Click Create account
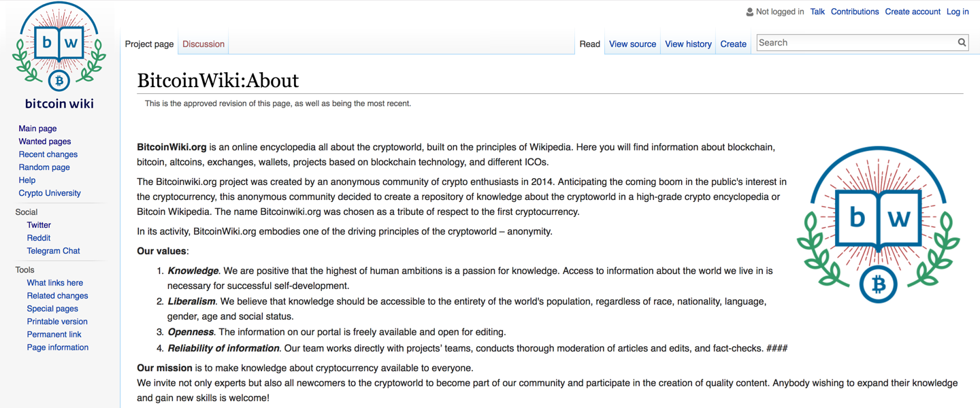This screenshot has height=408, width=980. click(x=912, y=11)
